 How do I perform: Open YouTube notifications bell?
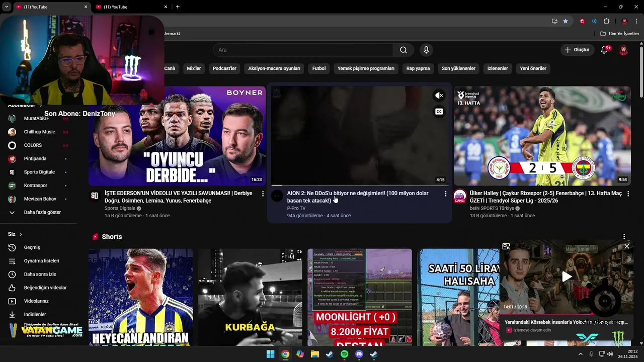pos(605,50)
